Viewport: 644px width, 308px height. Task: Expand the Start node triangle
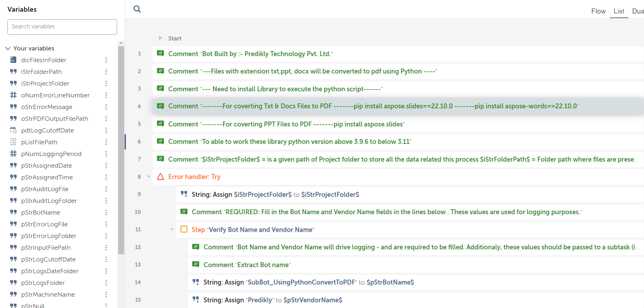(160, 38)
